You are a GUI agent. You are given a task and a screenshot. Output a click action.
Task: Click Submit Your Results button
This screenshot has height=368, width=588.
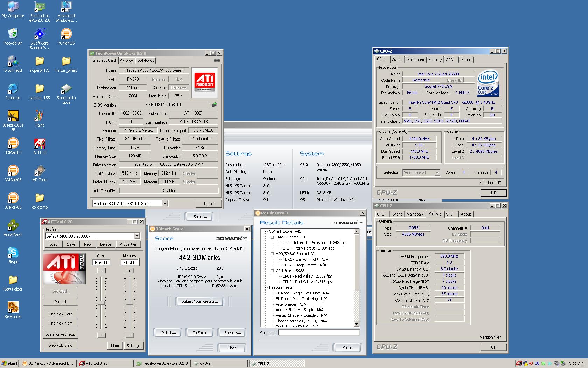pyautogui.click(x=199, y=301)
